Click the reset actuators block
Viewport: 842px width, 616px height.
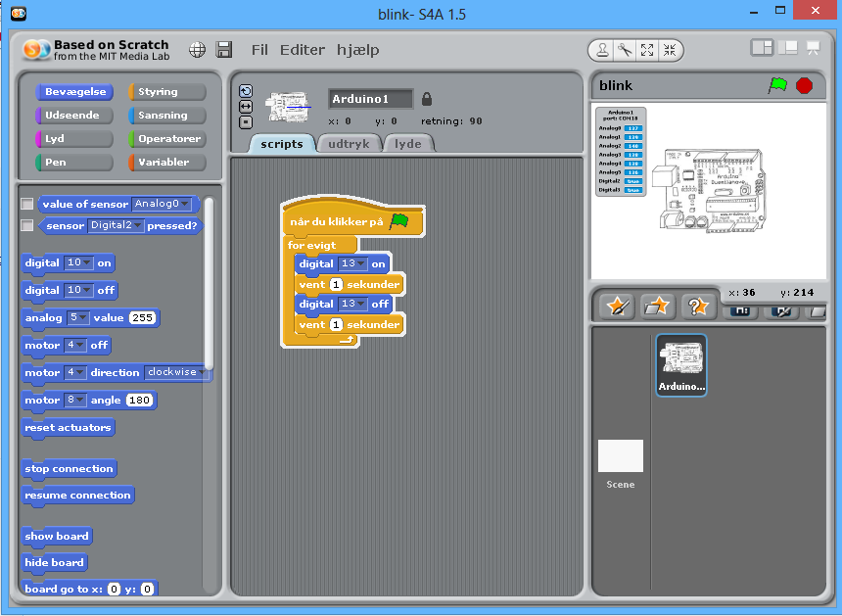pyautogui.click(x=69, y=428)
